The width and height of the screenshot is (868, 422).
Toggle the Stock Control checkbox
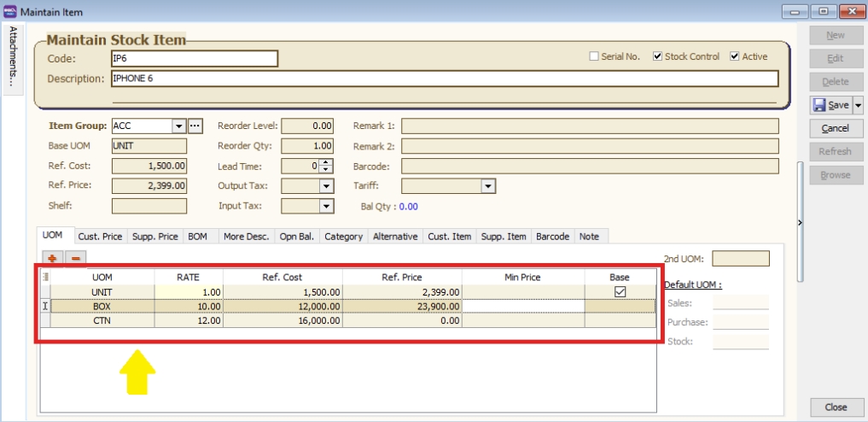[x=657, y=56]
